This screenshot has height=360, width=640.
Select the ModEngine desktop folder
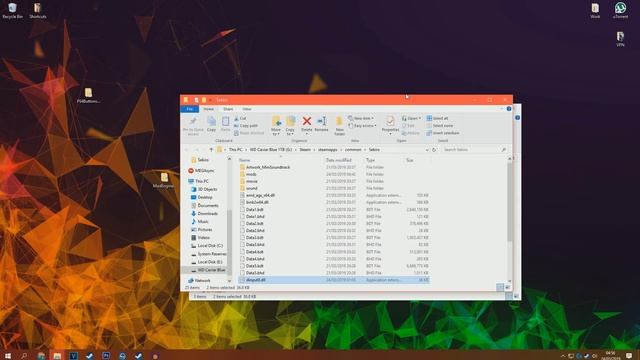[164, 180]
